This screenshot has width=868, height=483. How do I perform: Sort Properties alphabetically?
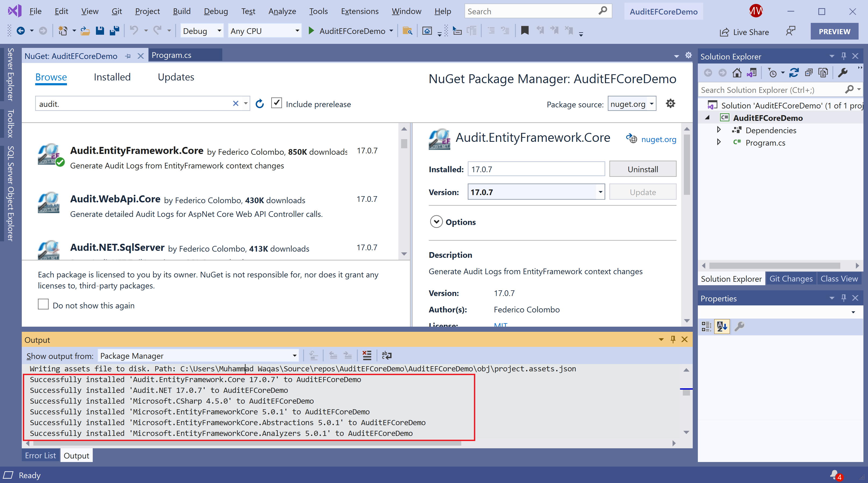click(721, 326)
